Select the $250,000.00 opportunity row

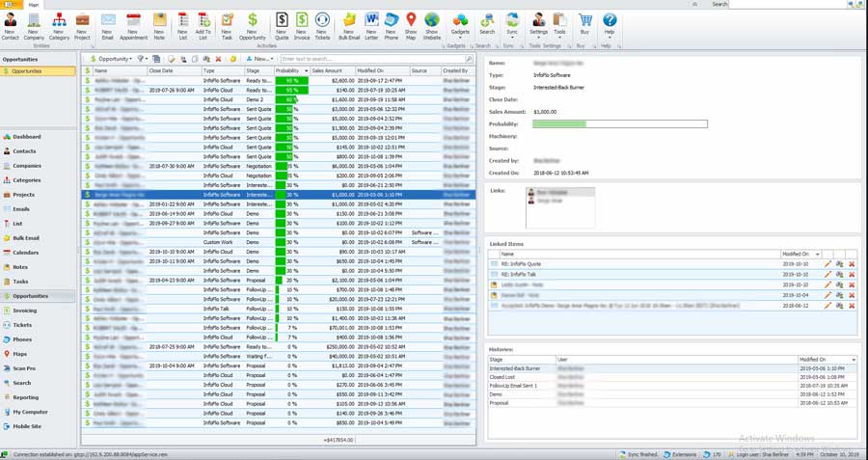point(279,346)
